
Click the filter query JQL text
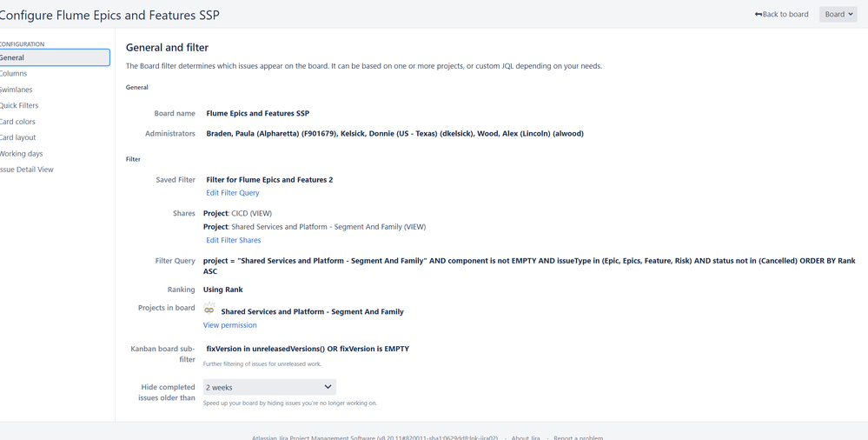529,266
